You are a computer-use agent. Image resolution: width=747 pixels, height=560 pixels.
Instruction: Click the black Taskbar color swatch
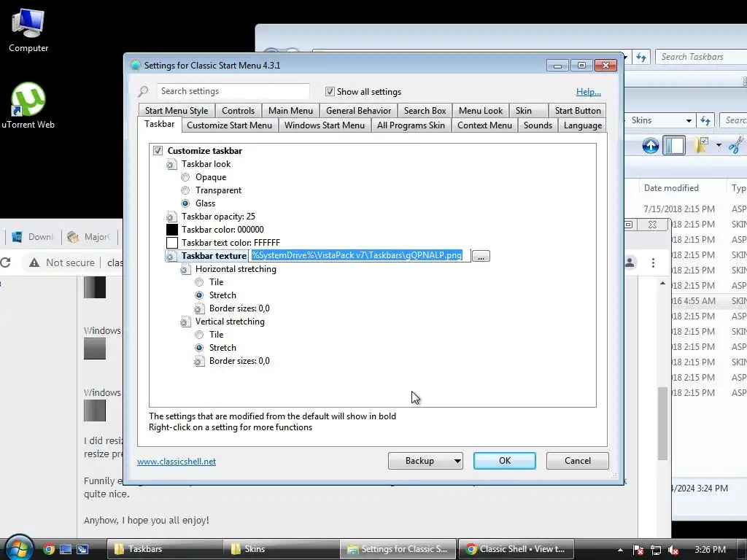(172, 230)
